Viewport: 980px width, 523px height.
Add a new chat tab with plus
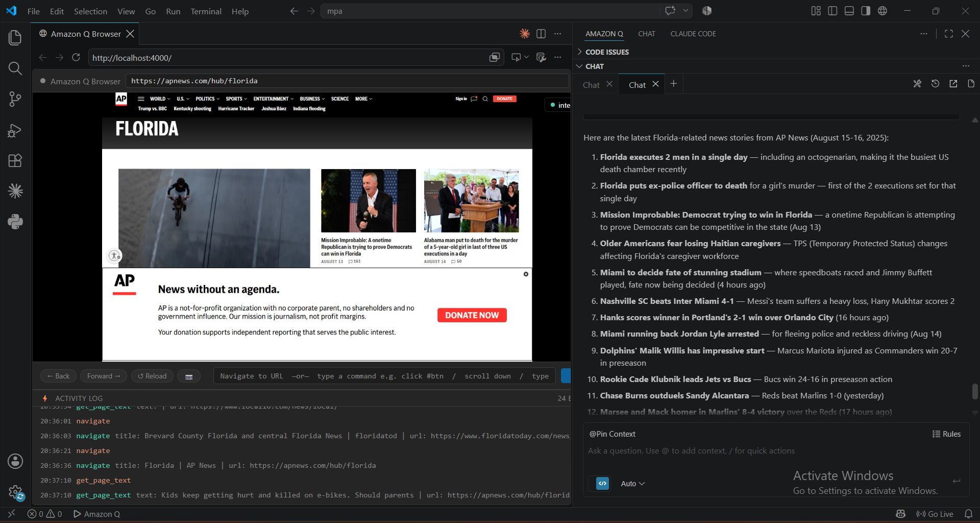(673, 84)
